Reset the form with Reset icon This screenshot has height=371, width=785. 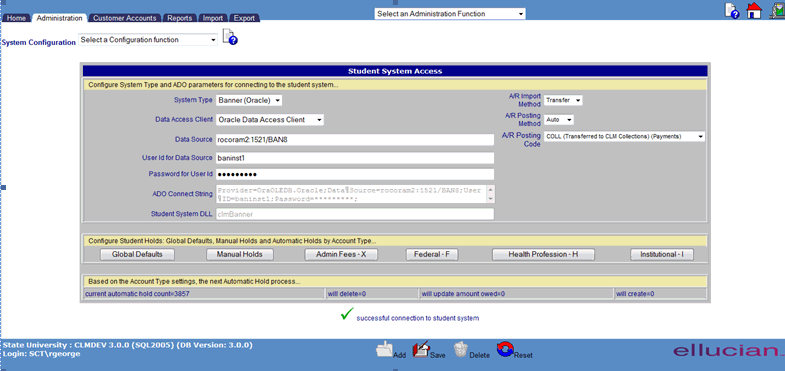(x=505, y=350)
